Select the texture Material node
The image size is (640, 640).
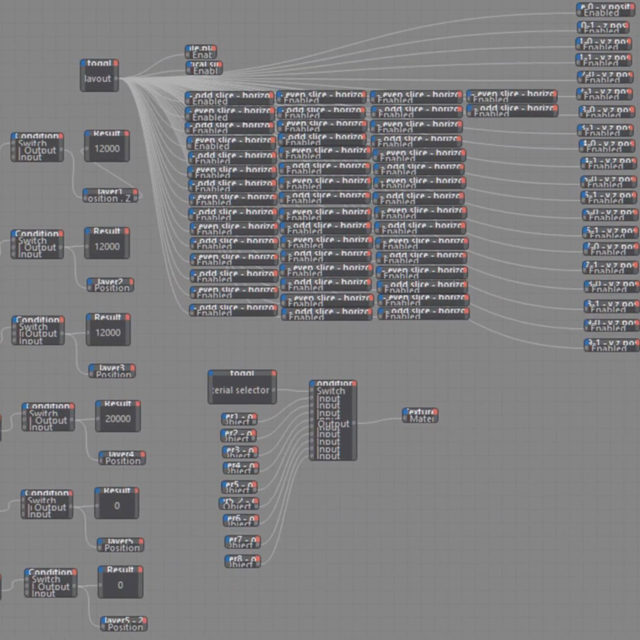(420, 415)
